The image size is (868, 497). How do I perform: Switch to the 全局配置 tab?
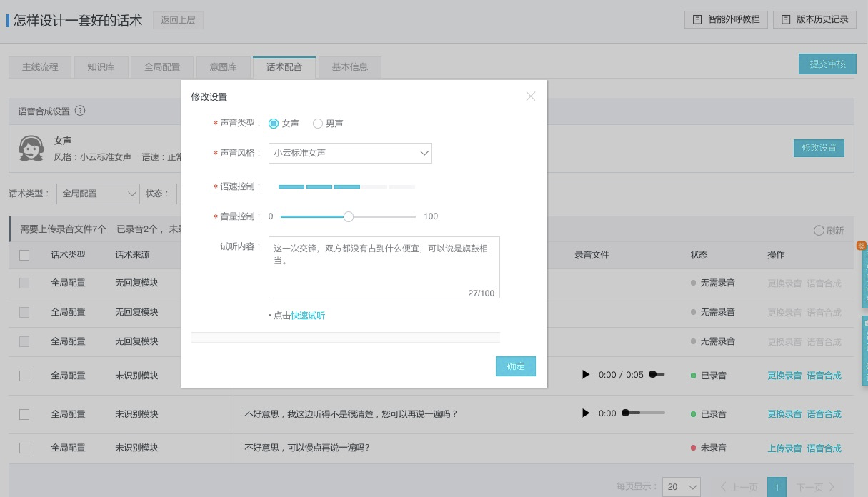tap(162, 67)
